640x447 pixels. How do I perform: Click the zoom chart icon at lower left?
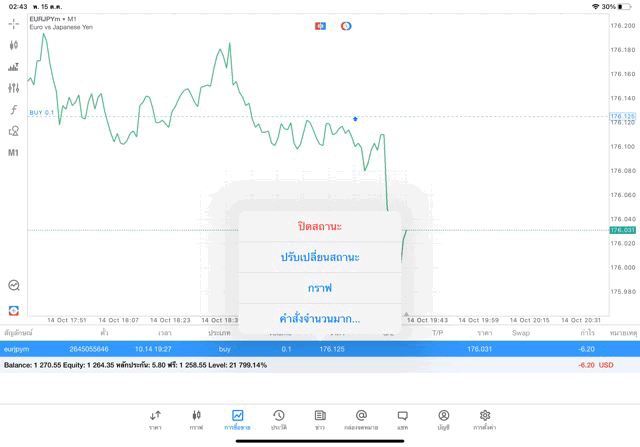[14, 286]
